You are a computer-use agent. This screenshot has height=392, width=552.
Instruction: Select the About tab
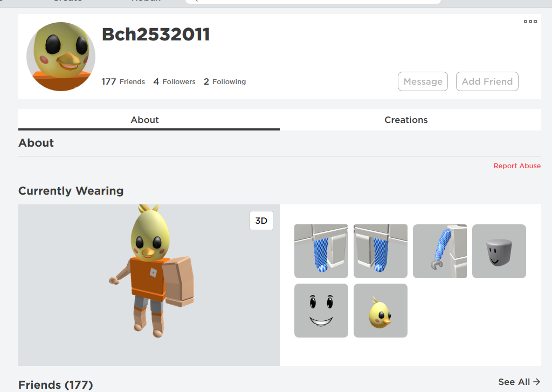(x=144, y=120)
